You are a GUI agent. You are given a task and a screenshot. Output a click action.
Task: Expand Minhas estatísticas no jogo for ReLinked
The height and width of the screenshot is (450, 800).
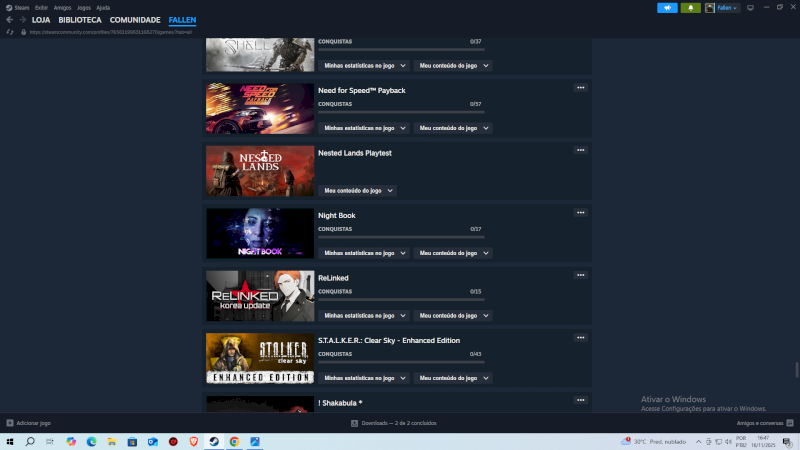[x=364, y=316]
